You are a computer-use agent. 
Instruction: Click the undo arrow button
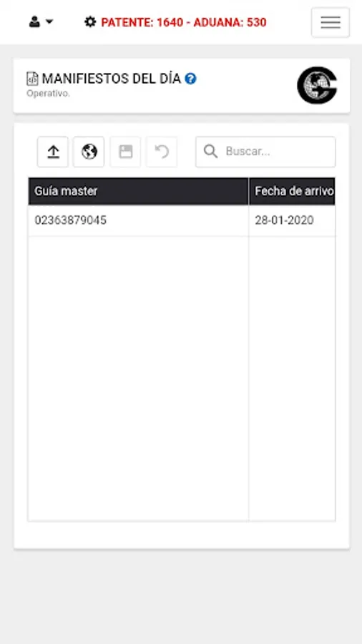pos(162,152)
